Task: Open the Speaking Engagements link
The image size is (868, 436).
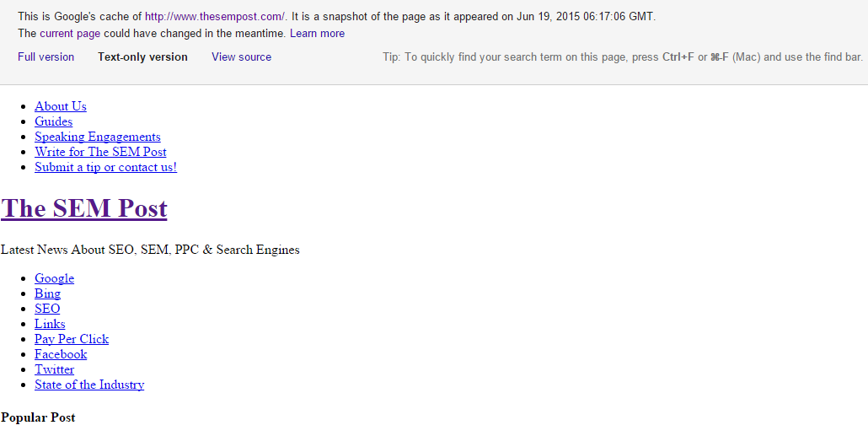Action: (x=97, y=137)
